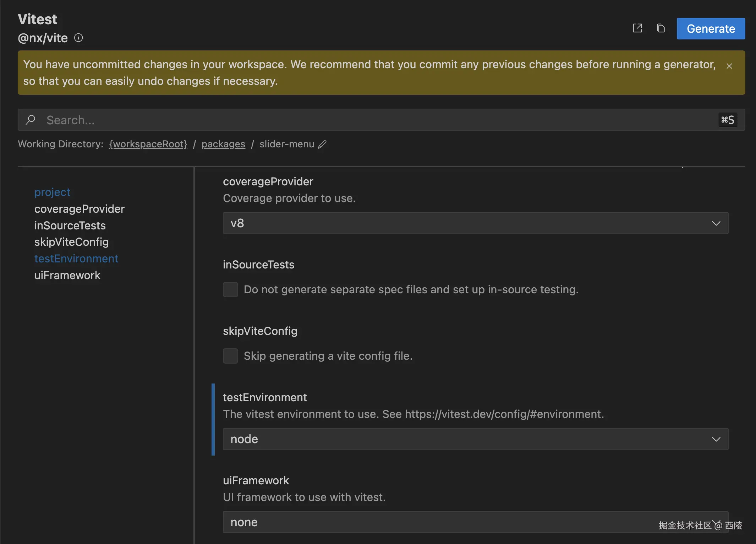Go to testEnvironment in the sidebar list
756x544 pixels.
(x=76, y=259)
